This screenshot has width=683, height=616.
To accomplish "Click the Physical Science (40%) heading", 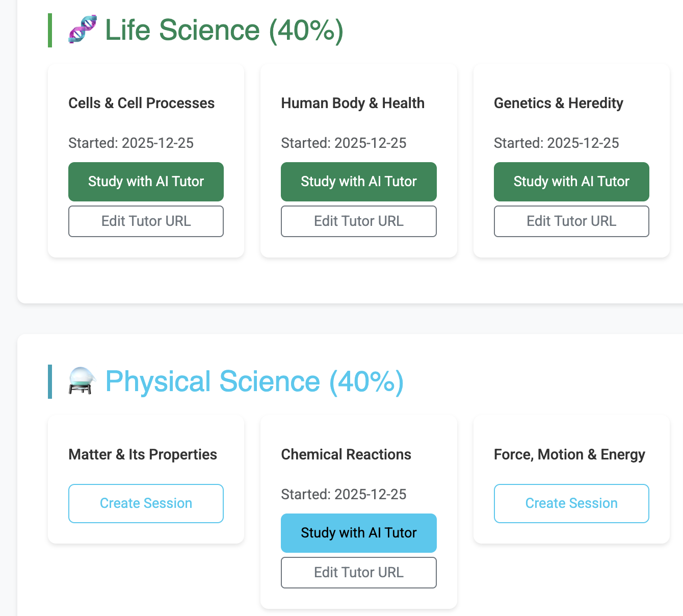I will pyautogui.click(x=254, y=381).
